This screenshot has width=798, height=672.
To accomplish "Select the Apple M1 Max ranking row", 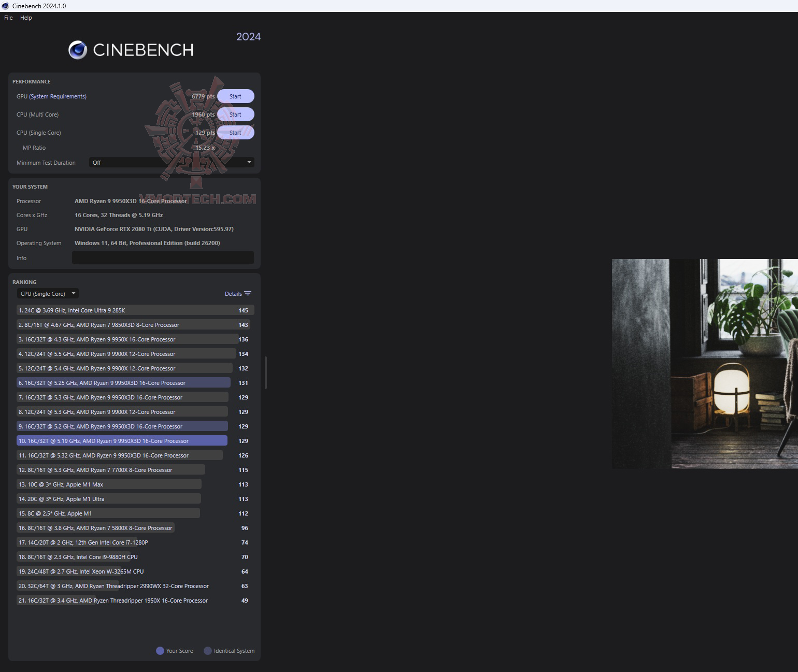I will pyautogui.click(x=135, y=484).
